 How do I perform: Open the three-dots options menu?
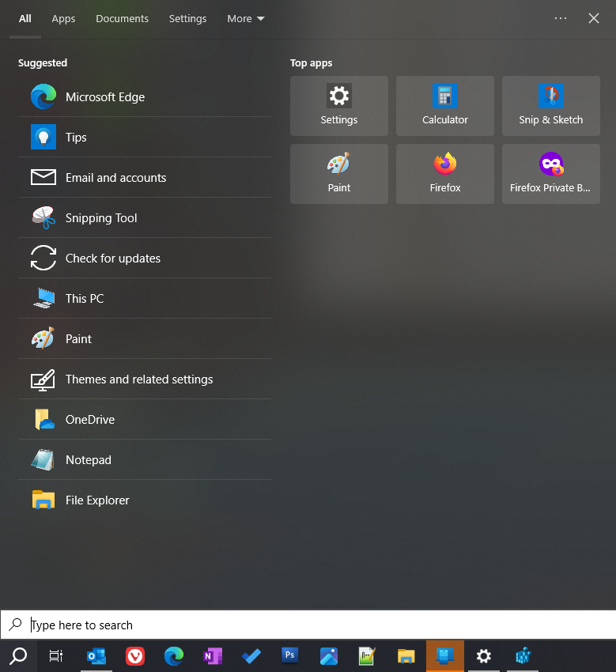tap(561, 18)
